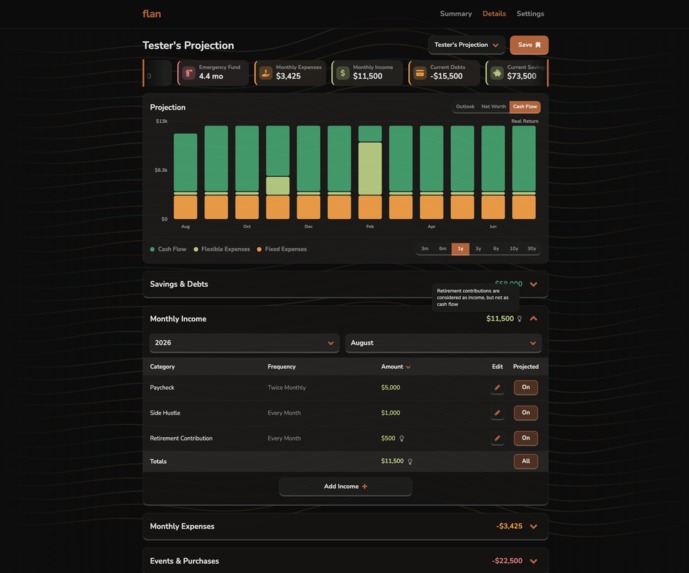Select the Cash Flow chart view
Image resolution: width=689 pixels, height=573 pixels.
[525, 106]
